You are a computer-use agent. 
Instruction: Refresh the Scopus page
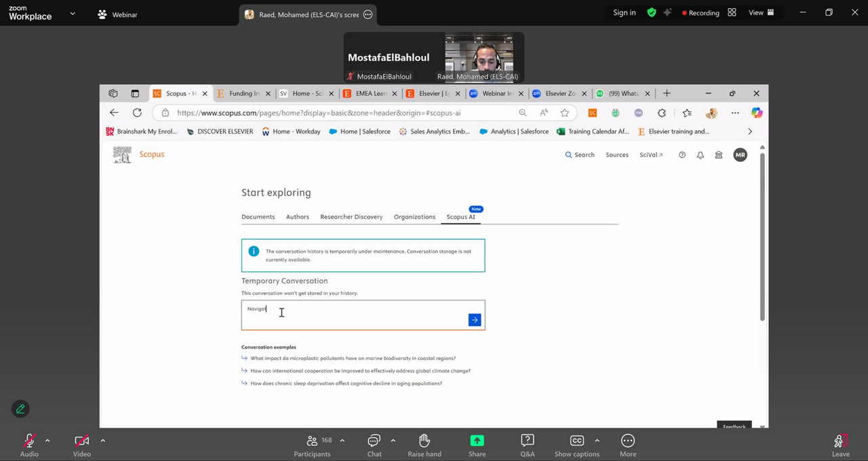[137, 113]
